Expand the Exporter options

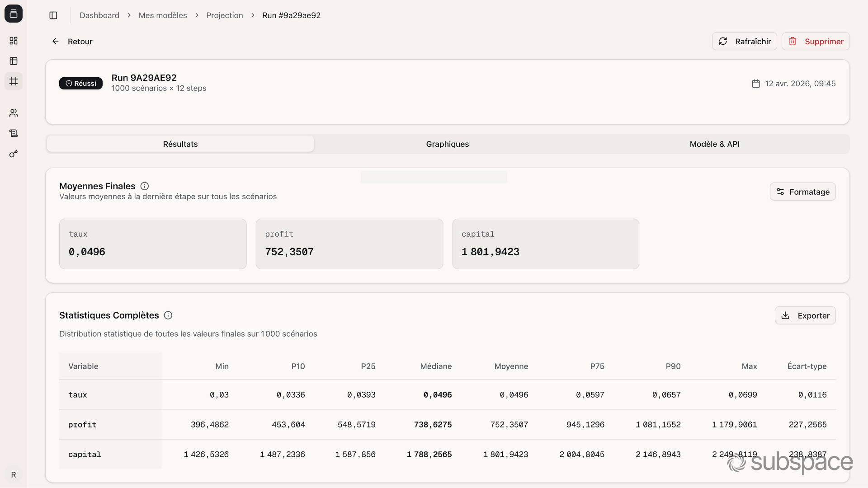pyautogui.click(x=805, y=315)
